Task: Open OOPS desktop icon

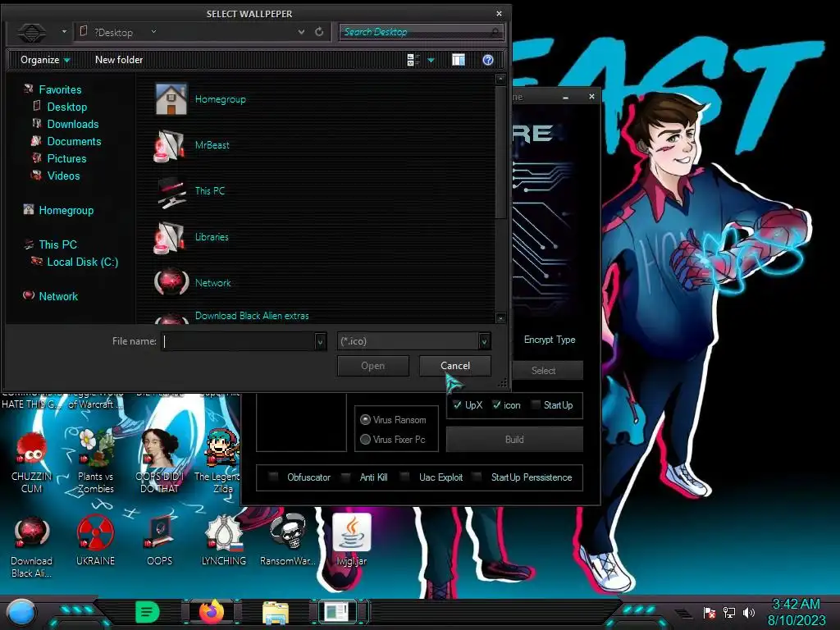Action: [x=160, y=541]
